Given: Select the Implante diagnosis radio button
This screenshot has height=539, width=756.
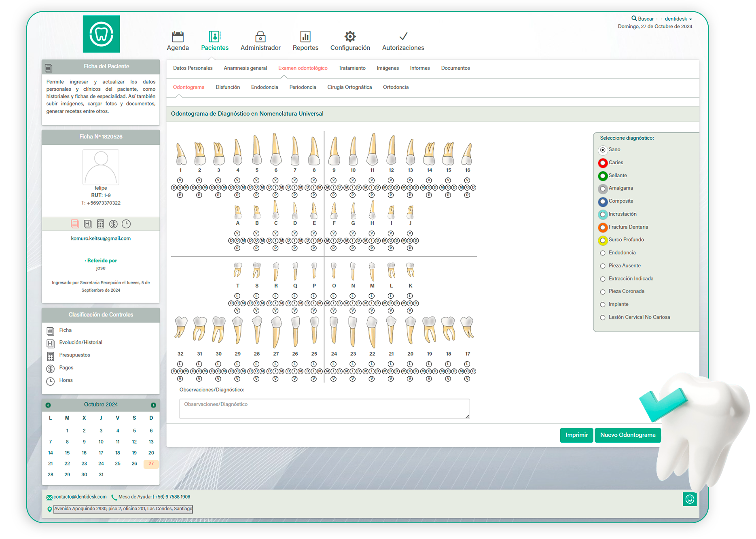Looking at the screenshot, I should [603, 305].
